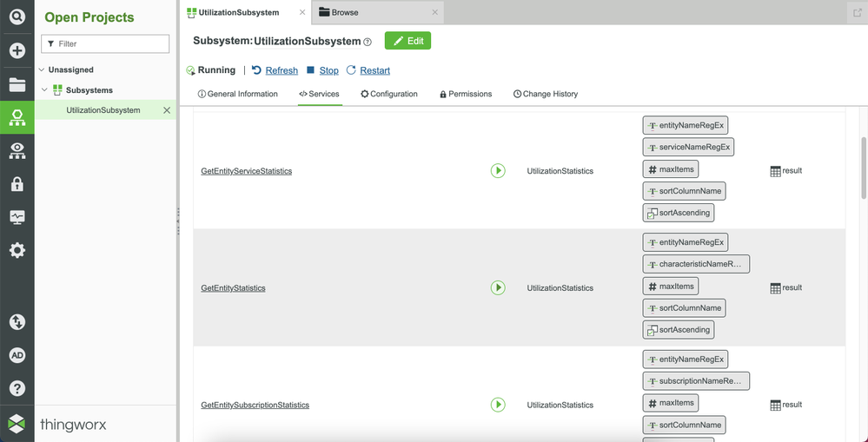
Task: Execute the GetEntityServiceStatistics service
Action: 498,170
